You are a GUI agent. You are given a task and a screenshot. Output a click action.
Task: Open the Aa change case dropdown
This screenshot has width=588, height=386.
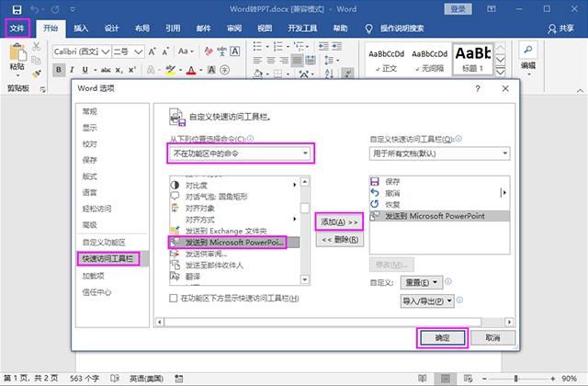point(186,51)
